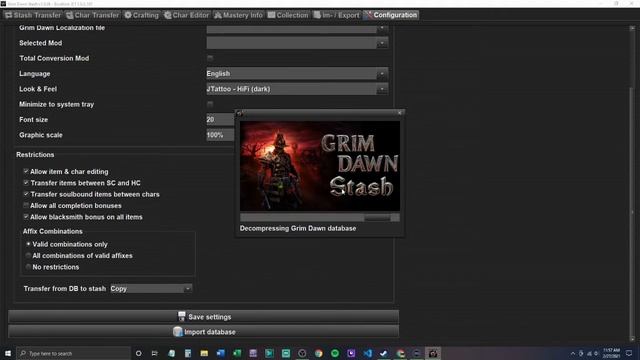Open the Windows Start menu
Viewport: 640px width, 360px height.
[x=8, y=353]
